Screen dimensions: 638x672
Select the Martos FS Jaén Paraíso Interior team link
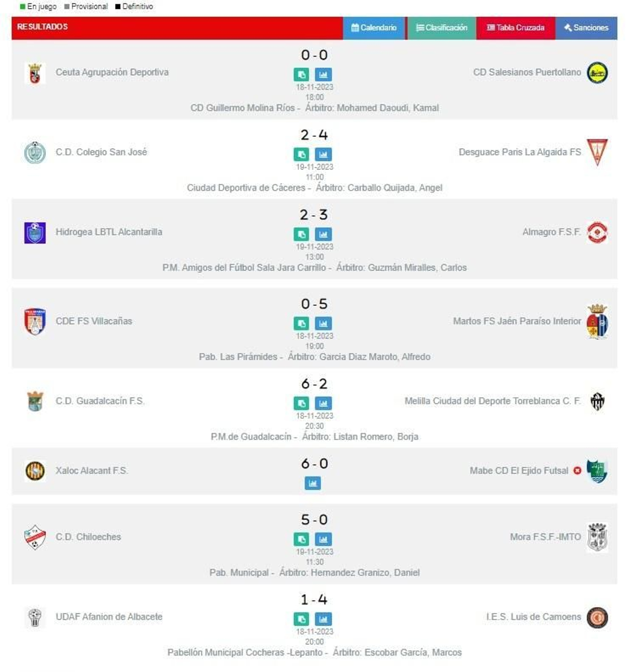point(517,321)
